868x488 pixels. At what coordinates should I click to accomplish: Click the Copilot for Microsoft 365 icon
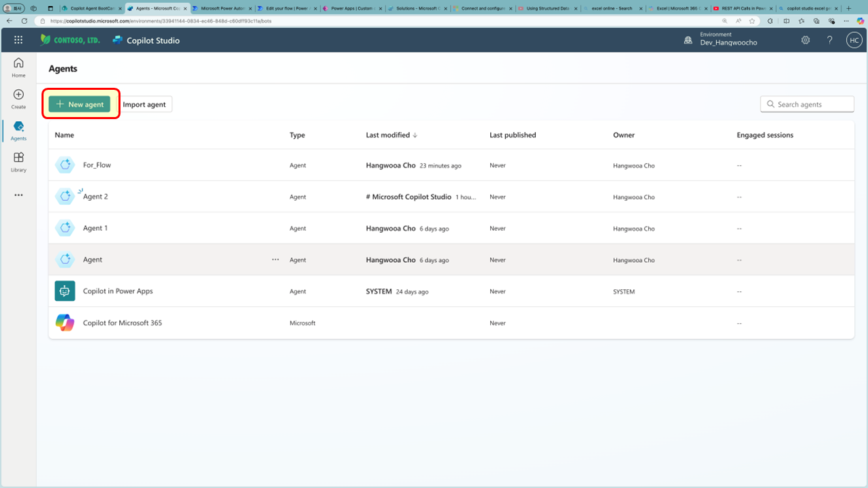(65, 323)
